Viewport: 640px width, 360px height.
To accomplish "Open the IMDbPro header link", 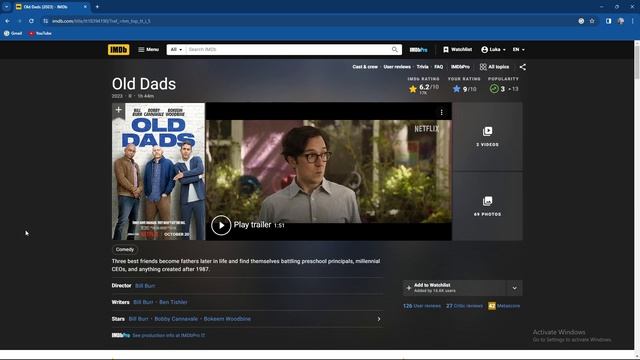I will [418, 49].
